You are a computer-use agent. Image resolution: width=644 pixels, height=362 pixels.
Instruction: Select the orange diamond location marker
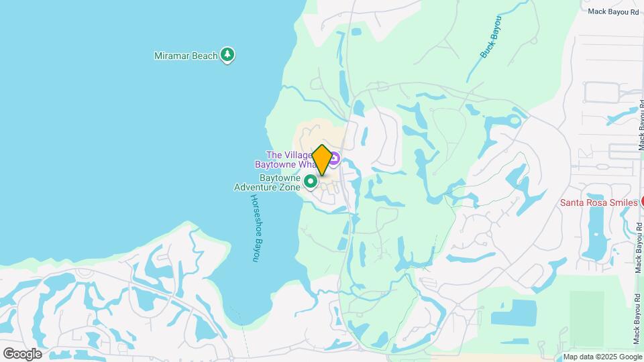point(322,160)
